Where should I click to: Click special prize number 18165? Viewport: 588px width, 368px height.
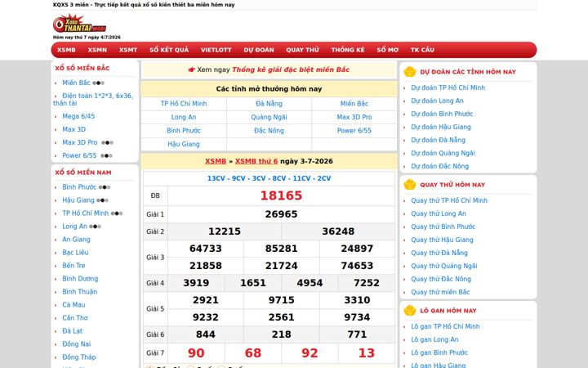tap(281, 195)
